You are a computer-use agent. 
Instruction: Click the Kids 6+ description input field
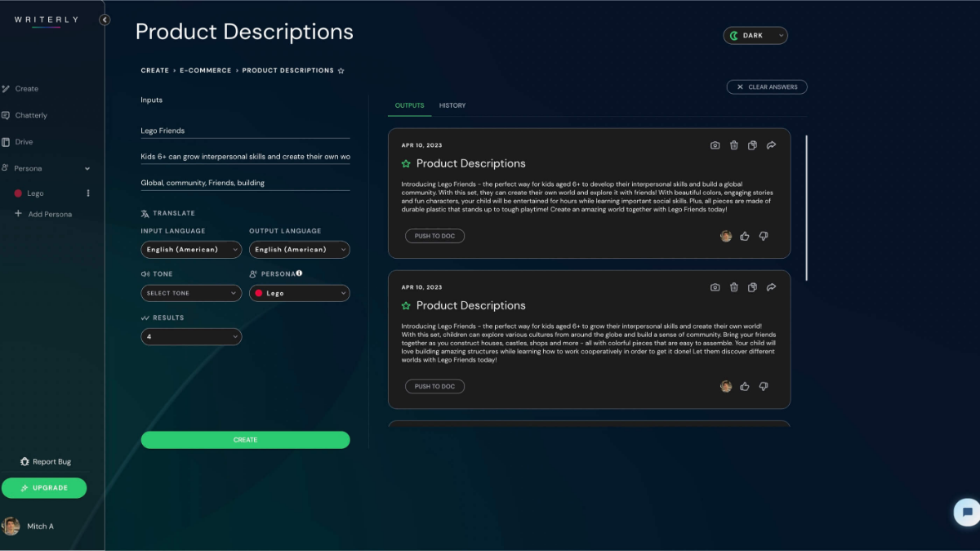click(245, 156)
